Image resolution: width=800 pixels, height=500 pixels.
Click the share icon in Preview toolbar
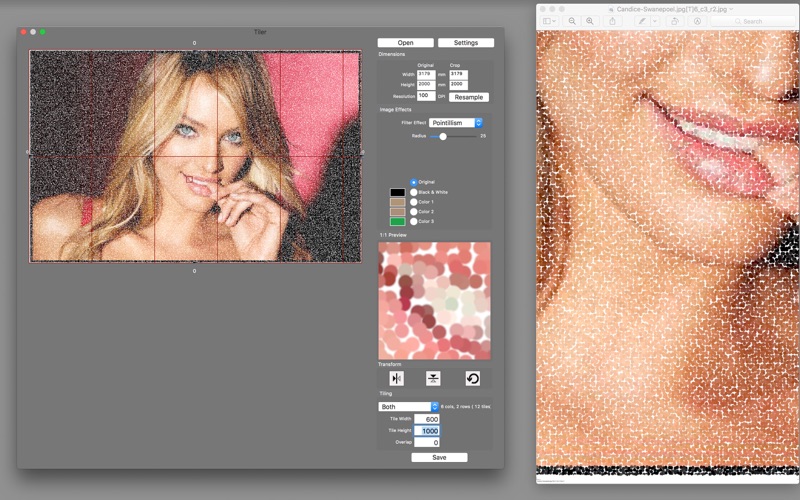pyautogui.click(x=612, y=21)
